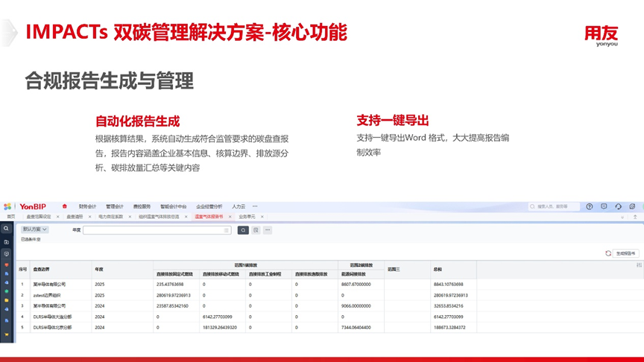Screen dimensions: 644x362
Task: Expand tab list chevron at tab bar right
Action: pos(622,217)
